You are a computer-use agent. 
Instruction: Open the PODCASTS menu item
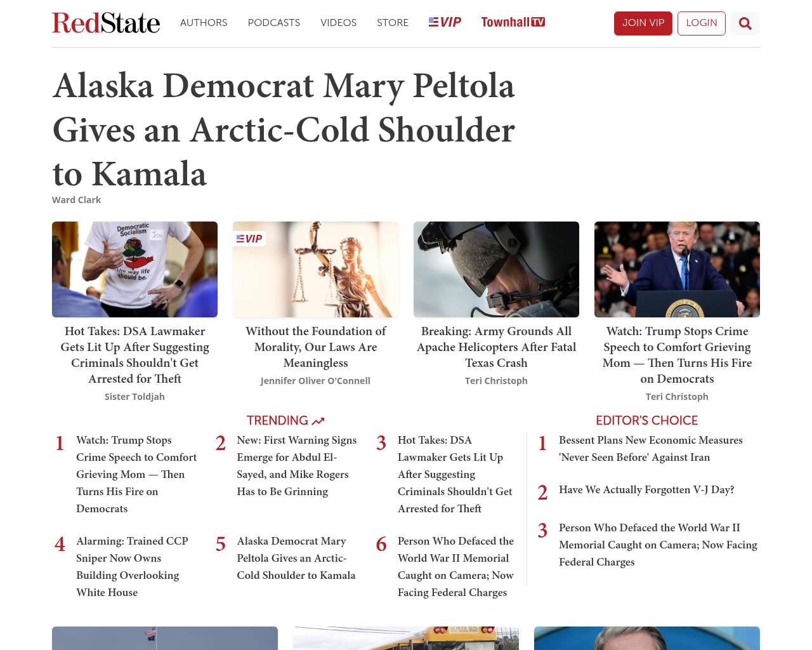click(x=274, y=23)
